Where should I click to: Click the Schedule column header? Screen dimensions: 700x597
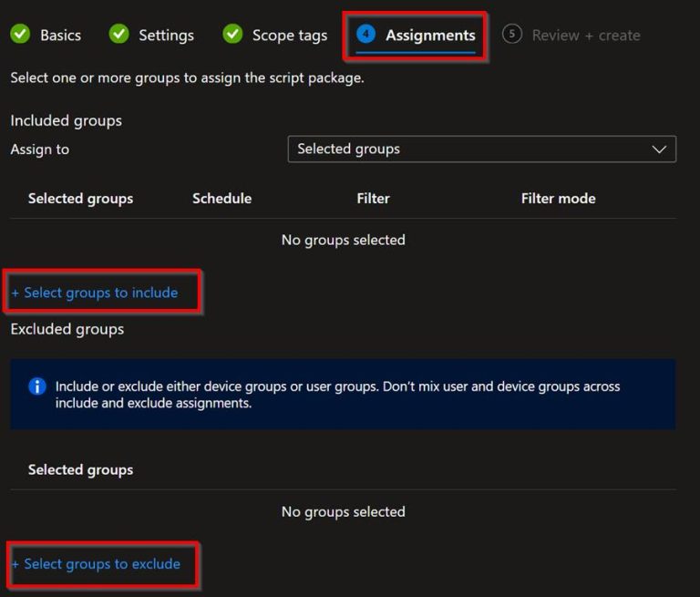221,198
